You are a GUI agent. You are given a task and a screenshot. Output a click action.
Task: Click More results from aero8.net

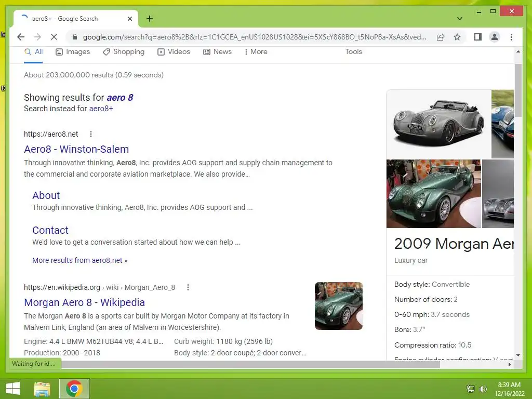coord(79,261)
